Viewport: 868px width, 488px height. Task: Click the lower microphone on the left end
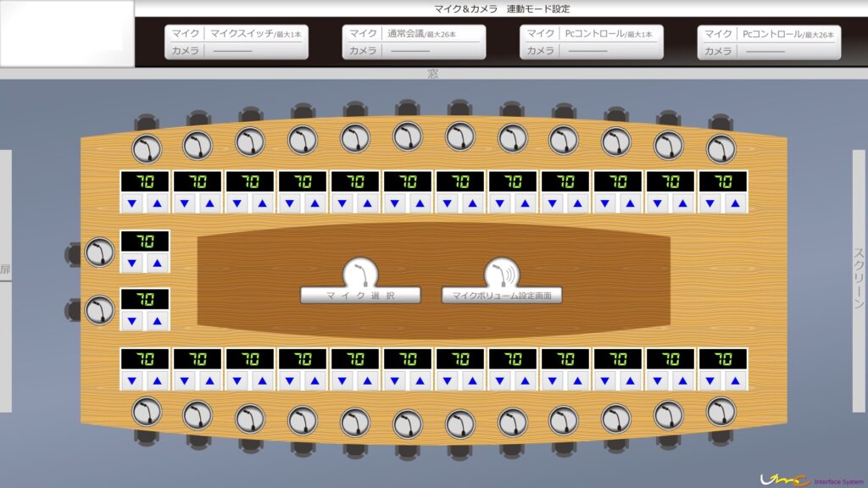tap(100, 309)
